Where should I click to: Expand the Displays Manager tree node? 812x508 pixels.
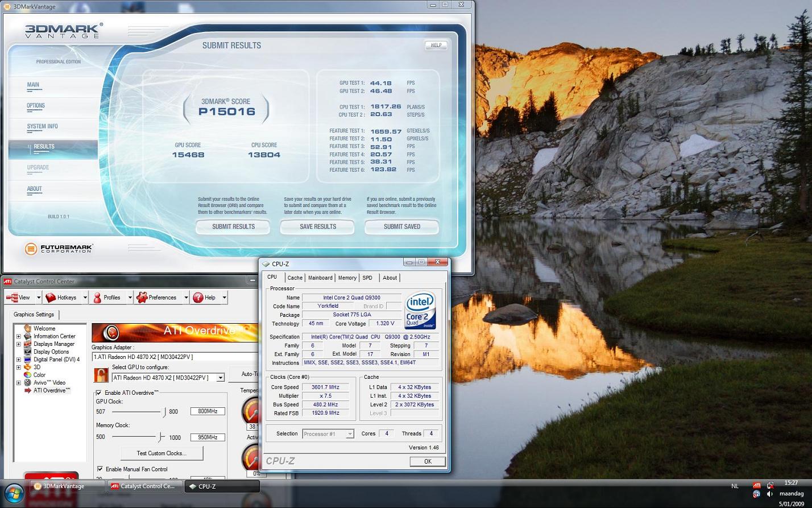[18, 344]
